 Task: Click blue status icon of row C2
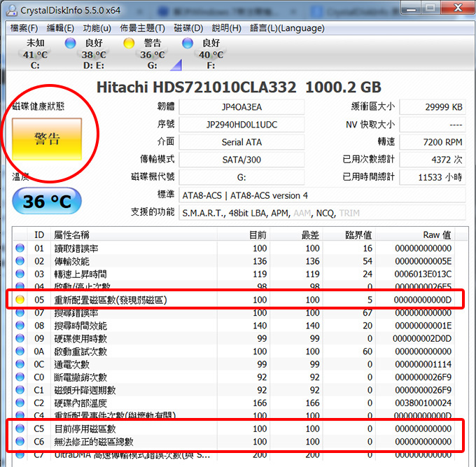coord(20,403)
